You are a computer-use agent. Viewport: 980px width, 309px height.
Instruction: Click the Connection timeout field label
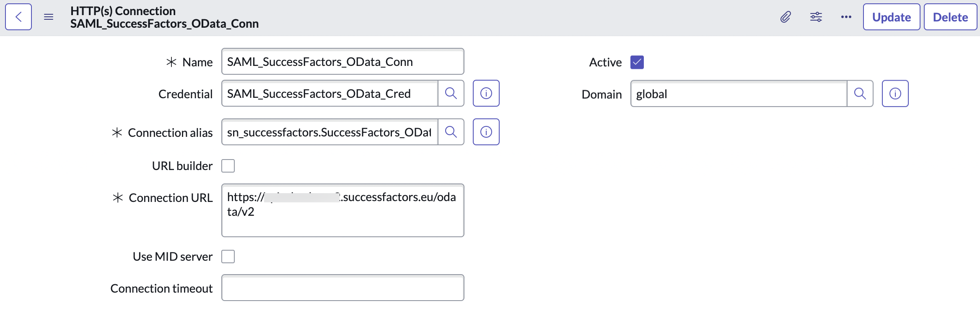pos(161,288)
